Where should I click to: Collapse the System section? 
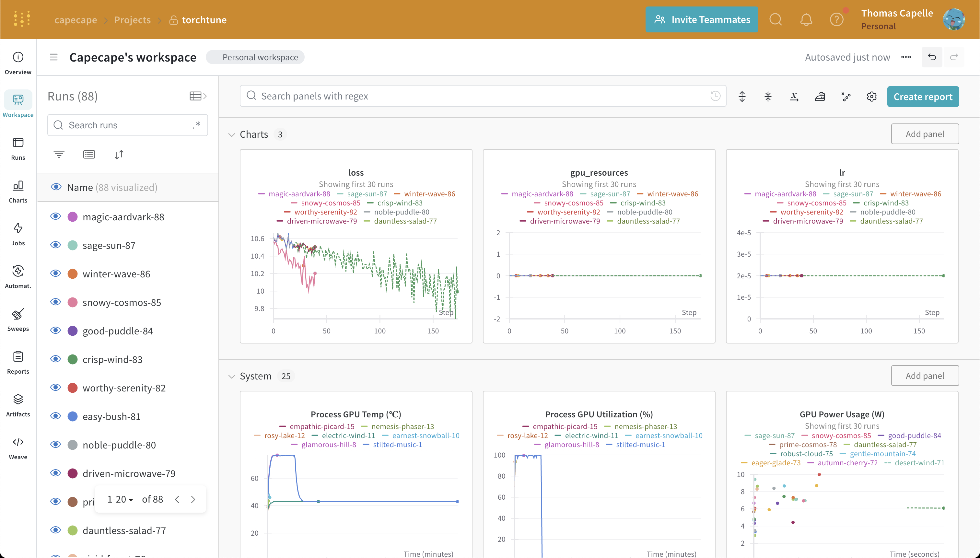231,376
